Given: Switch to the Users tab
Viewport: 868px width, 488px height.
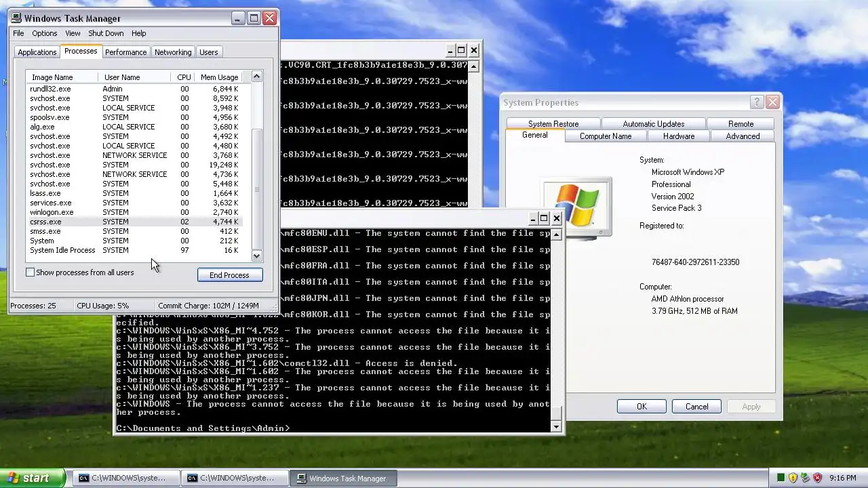Looking at the screenshot, I should [209, 52].
